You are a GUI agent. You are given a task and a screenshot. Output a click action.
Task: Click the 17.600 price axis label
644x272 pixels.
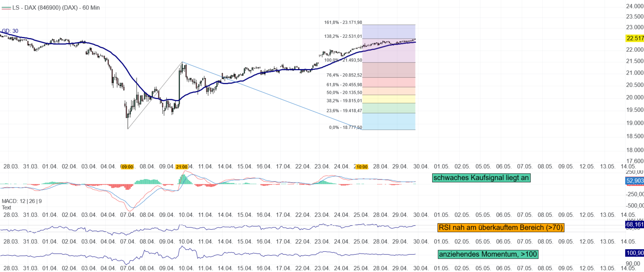click(x=635, y=161)
